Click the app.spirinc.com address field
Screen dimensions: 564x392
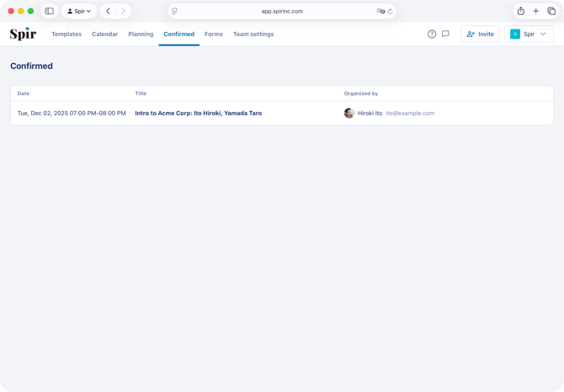point(282,12)
